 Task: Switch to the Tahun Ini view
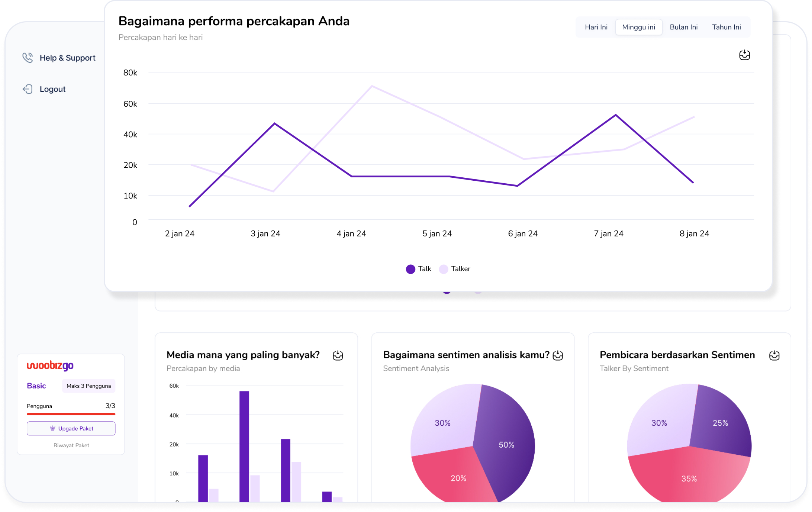pyautogui.click(x=726, y=27)
